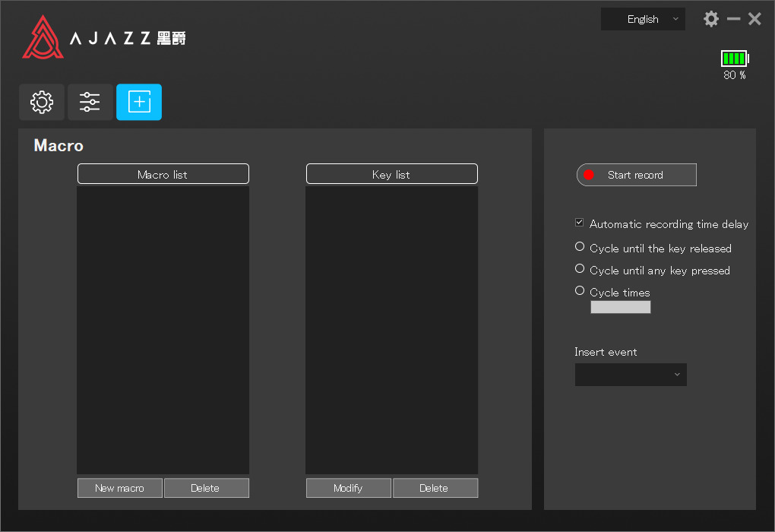This screenshot has height=532, width=775.
Task: Delete the selected key in Key list
Action: pos(435,488)
